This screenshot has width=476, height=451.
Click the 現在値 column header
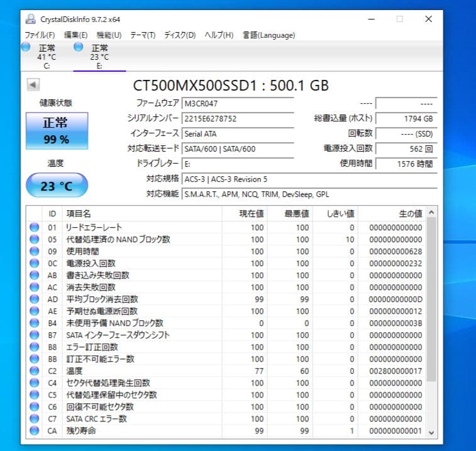245,214
